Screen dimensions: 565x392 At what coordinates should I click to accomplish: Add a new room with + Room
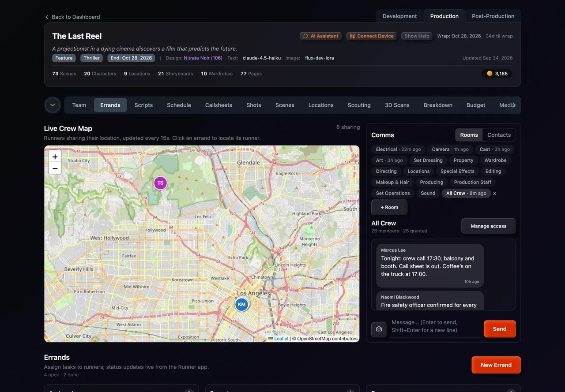pos(389,207)
